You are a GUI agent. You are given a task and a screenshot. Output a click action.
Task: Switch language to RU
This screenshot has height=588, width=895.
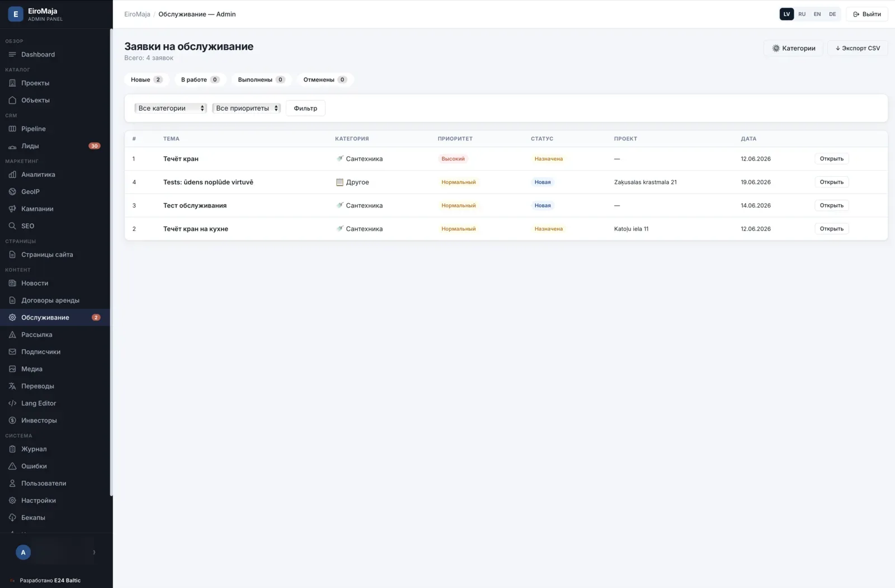point(802,14)
